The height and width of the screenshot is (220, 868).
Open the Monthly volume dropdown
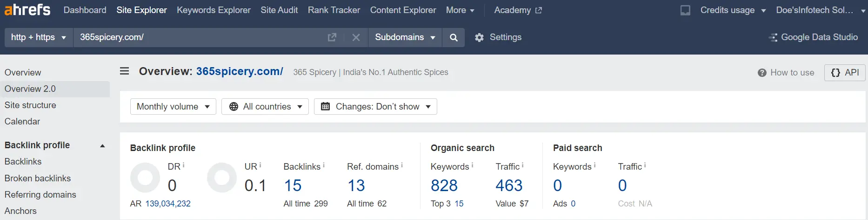click(173, 106)
